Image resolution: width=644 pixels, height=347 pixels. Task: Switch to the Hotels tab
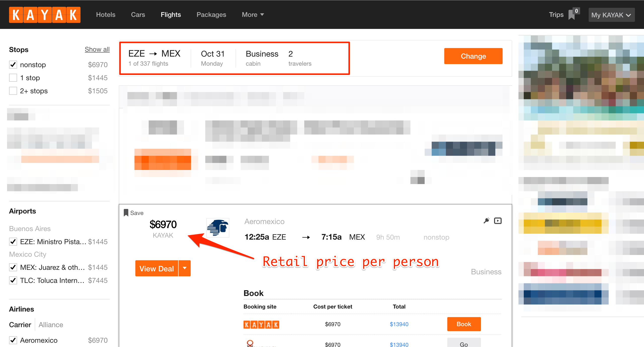click(x=105, y=15)
